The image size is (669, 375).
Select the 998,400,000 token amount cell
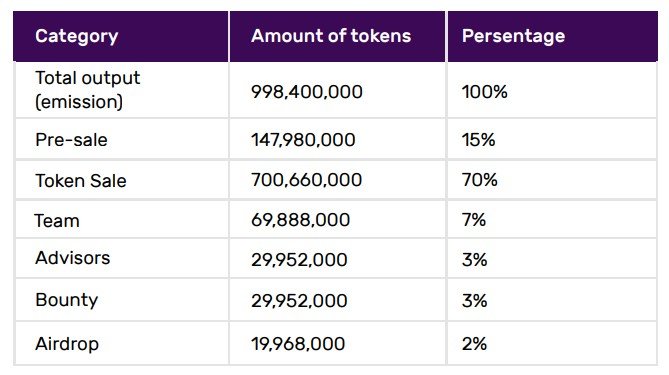pos(337,90)
